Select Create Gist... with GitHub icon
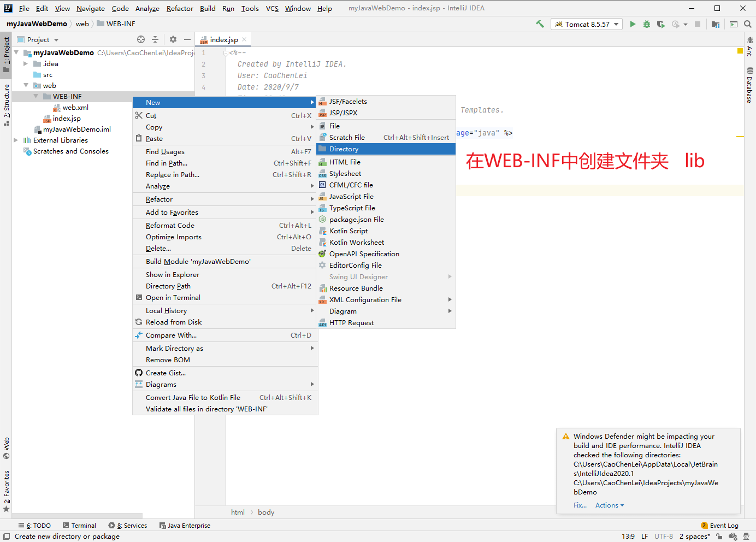This screenshot has width=756, height=542. click(225, 373)
